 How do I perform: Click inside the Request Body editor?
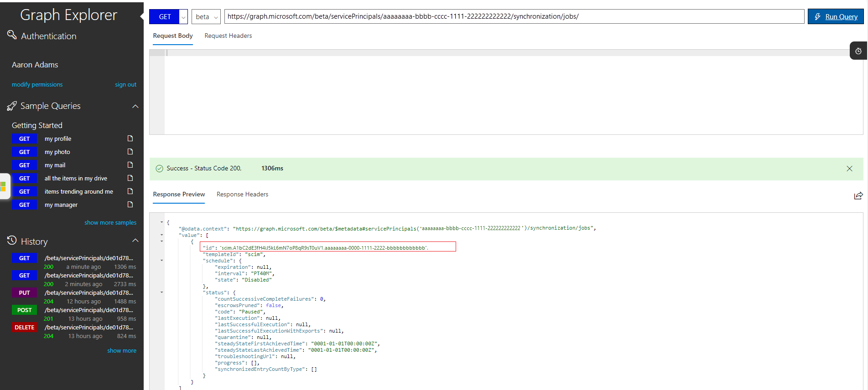(x=506, y=92)
